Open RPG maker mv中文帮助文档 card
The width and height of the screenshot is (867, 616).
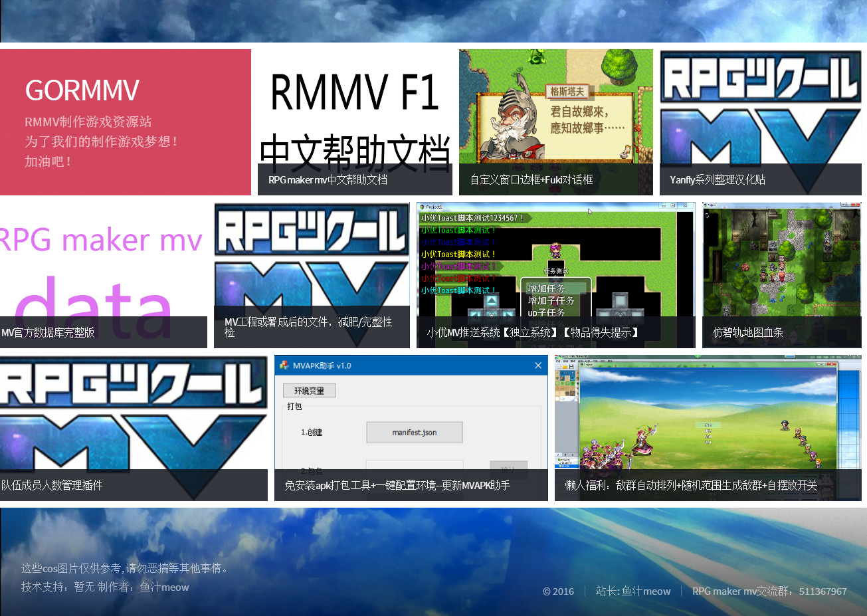(355, 122)
